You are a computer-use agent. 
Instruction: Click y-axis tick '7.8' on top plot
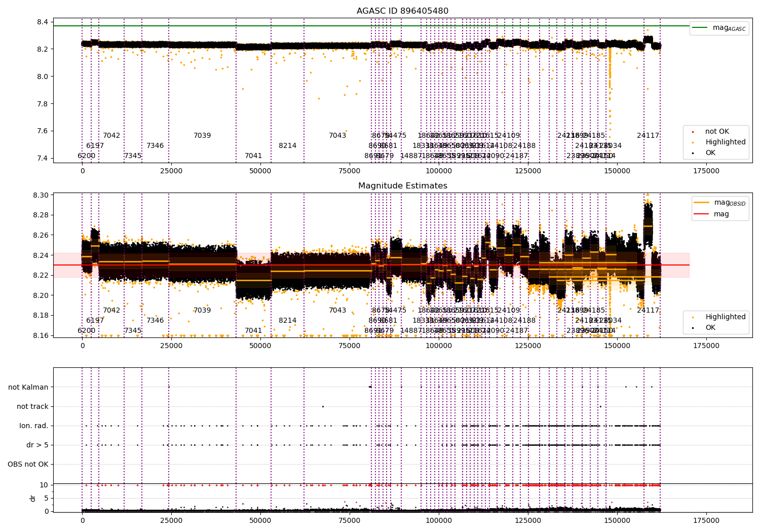click(43, 104)
